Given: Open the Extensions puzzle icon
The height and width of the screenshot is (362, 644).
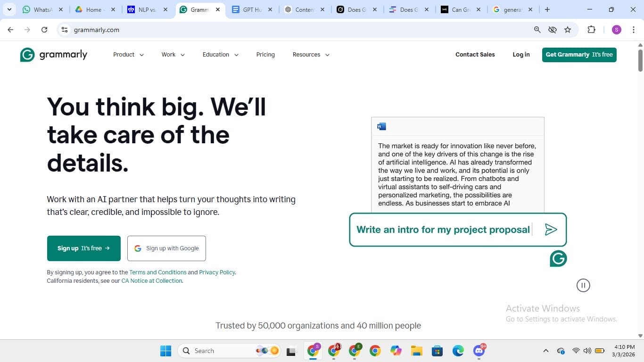Looking at the screenshot, I should [x=591, y=30].
